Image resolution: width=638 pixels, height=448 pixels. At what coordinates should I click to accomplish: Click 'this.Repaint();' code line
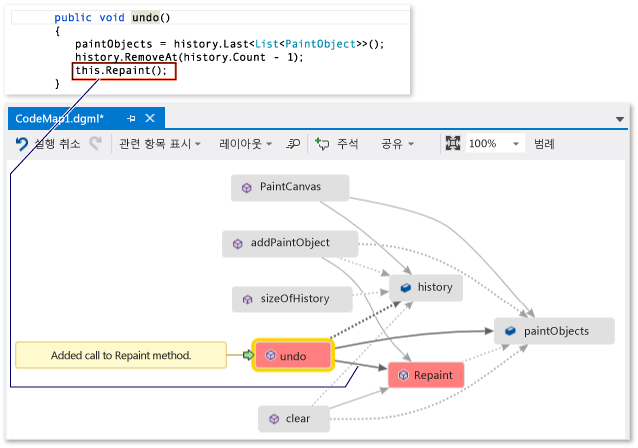(121, 70)
